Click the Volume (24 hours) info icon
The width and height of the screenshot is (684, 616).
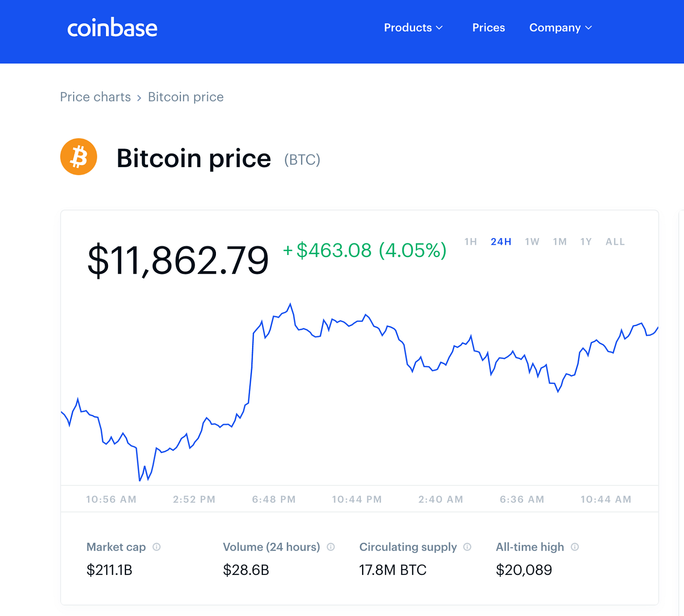330,547
